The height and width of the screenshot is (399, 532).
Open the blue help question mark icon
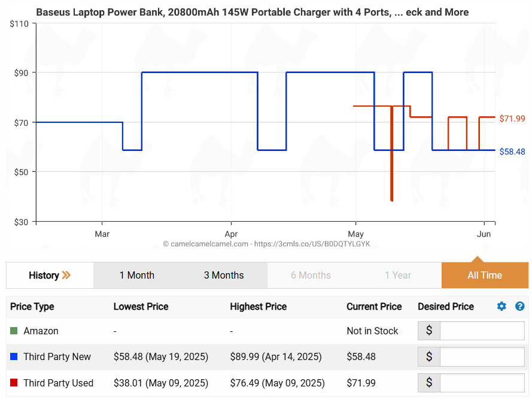(519, 306)
